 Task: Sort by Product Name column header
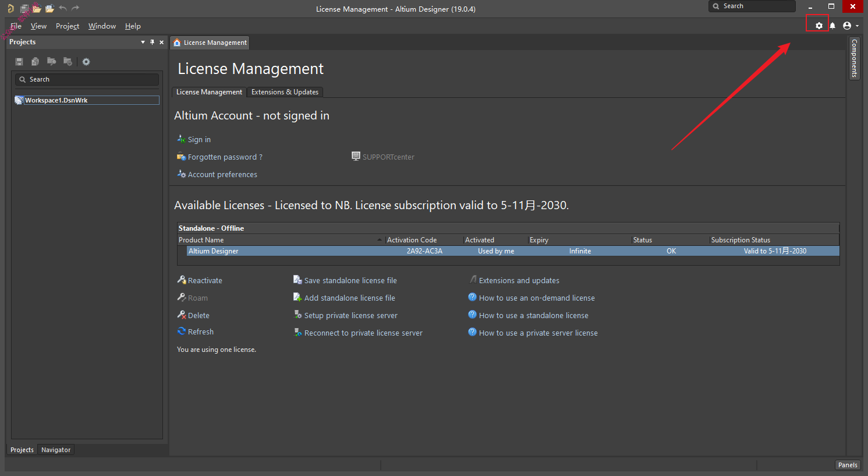coord(281,240)
